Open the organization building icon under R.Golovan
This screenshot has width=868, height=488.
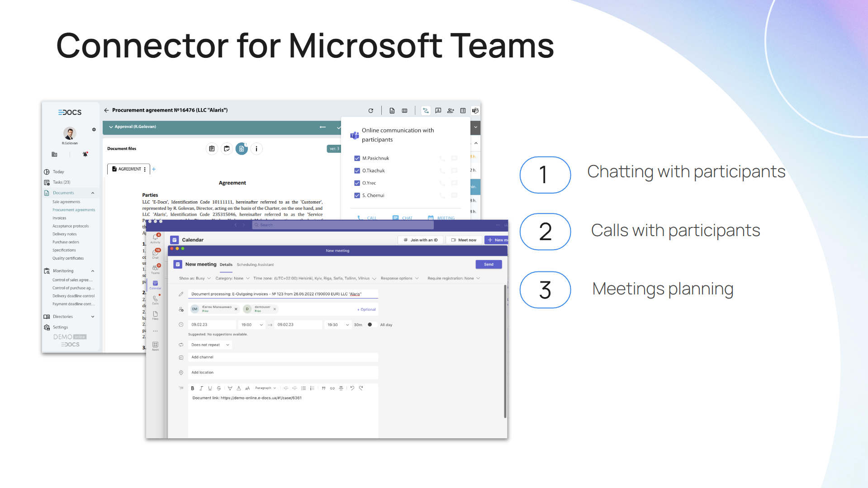click(54, 154)
